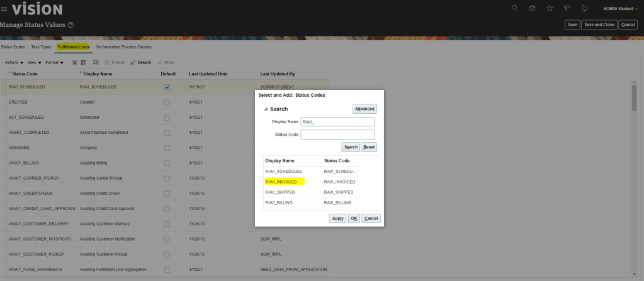
Task: Click the search magnifier icon in header
Action: [x=515, y=8]
